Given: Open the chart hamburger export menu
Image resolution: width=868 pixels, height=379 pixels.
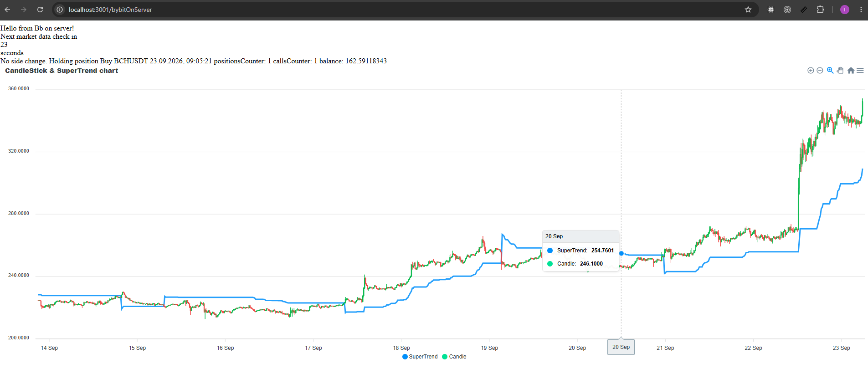Looking at the screenshot, I should (860, 70).
